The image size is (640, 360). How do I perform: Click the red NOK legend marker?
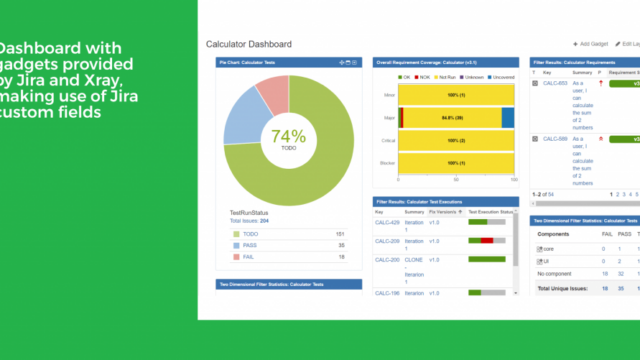click(416, 77)
